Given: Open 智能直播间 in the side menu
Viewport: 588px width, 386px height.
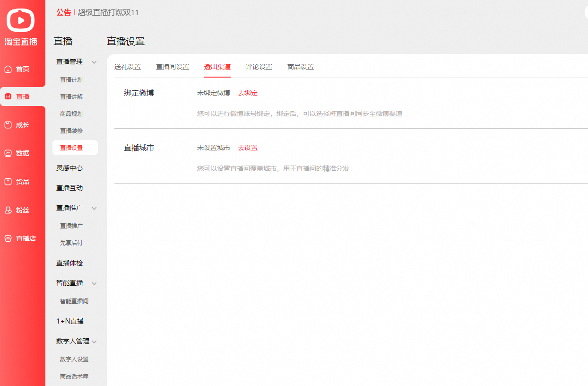Looking at the screenshot, I should (74, 301).
